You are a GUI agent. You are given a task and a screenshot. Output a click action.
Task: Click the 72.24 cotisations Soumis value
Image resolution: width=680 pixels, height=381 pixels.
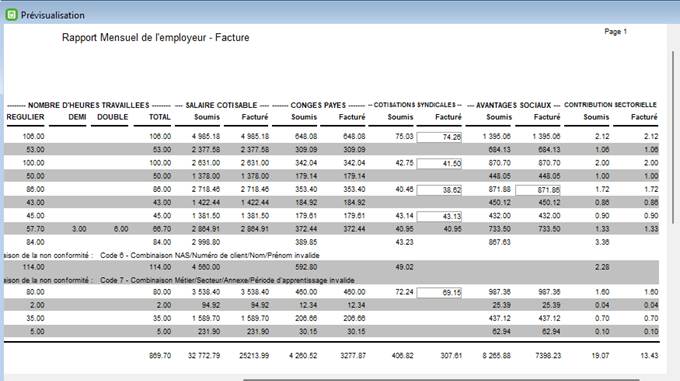click(404, 292)
